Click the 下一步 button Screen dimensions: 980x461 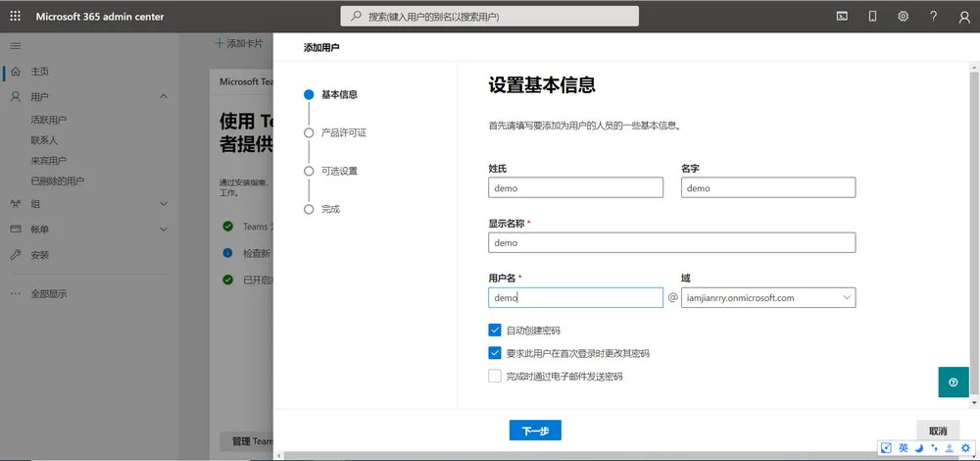pyautogui.click(x=535, y=431)
